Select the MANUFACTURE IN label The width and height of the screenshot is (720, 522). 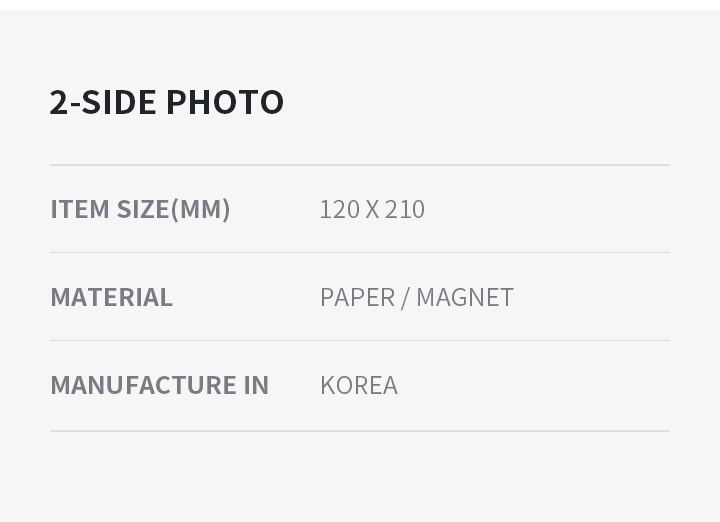(x=159, y=385)
